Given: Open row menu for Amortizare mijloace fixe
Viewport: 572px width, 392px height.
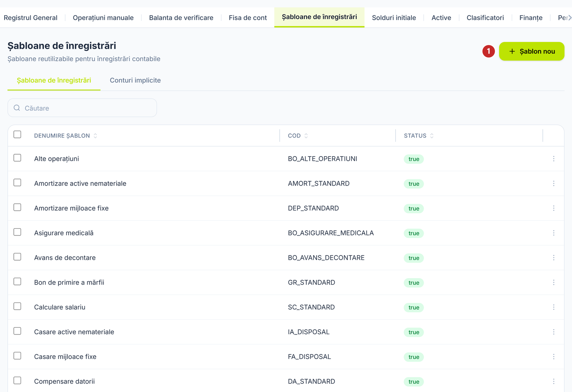Looking at the screenshot, I should [554, 208].
